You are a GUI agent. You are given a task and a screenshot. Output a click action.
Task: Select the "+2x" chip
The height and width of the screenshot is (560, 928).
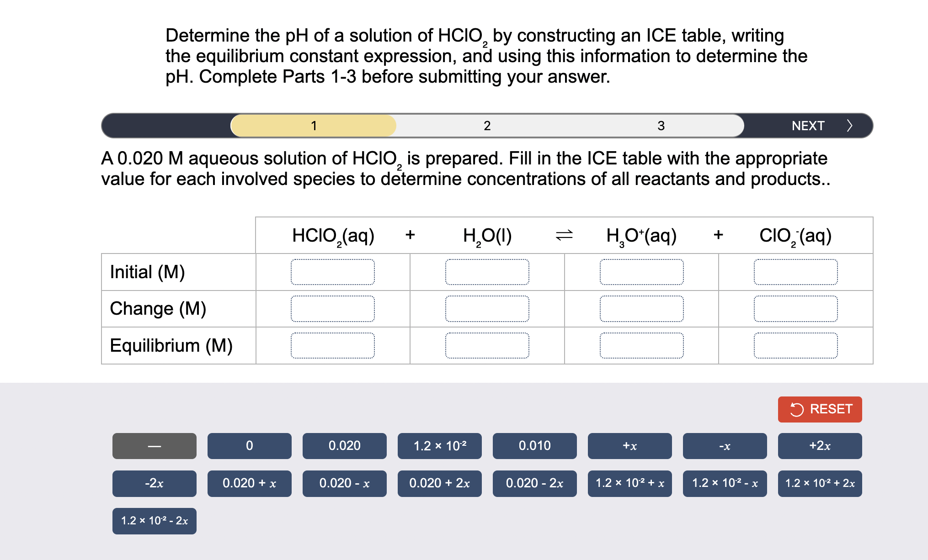[x=820, y=446]
